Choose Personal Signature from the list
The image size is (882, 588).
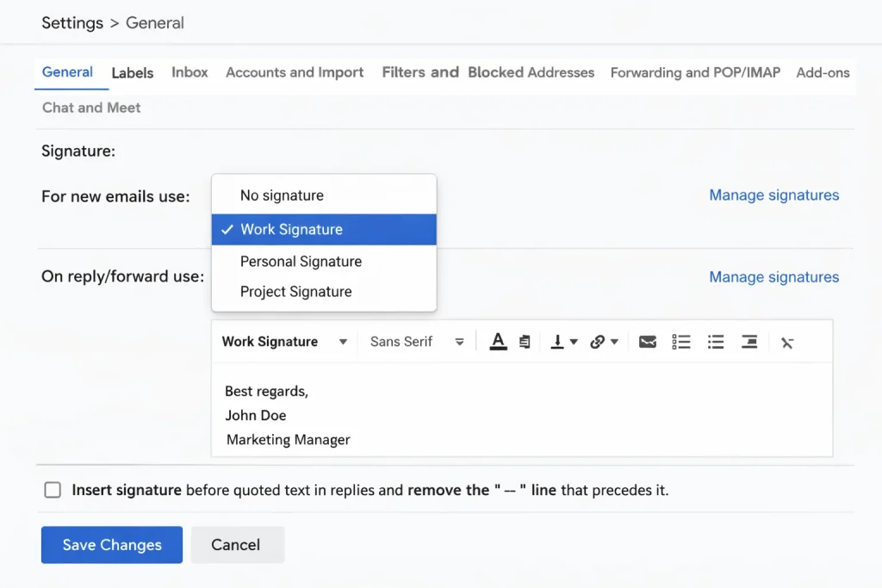click(x=301, y=262)
